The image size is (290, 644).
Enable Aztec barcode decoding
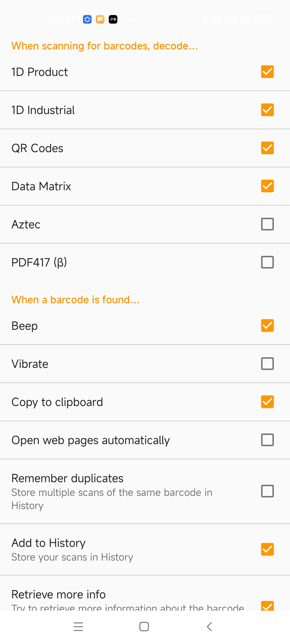tap(267, 224)
